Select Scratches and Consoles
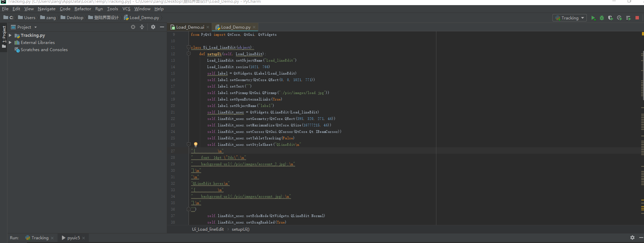Screen dimensions: 644x243 [x=44, y=49]
